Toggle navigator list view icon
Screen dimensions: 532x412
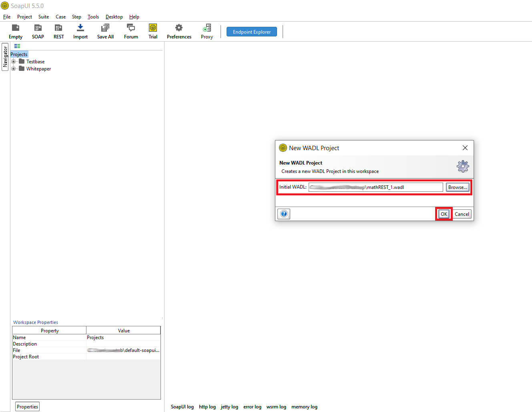[x=17, y=46]
